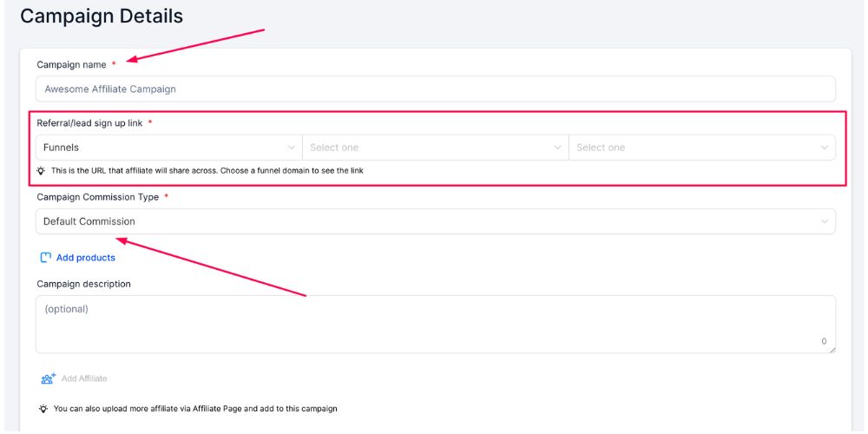
Task: Click the Referral/lead sign up link label
Action: coord(89,123)
